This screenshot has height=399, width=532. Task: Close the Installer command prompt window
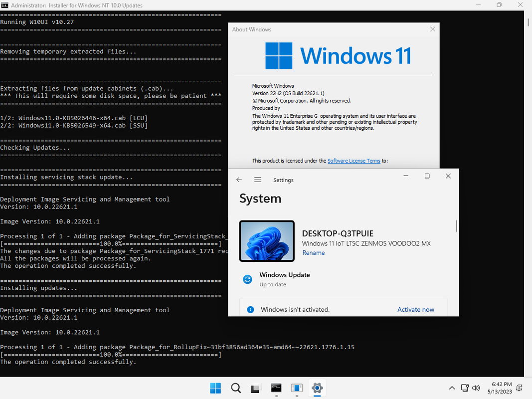click(520, 5)
